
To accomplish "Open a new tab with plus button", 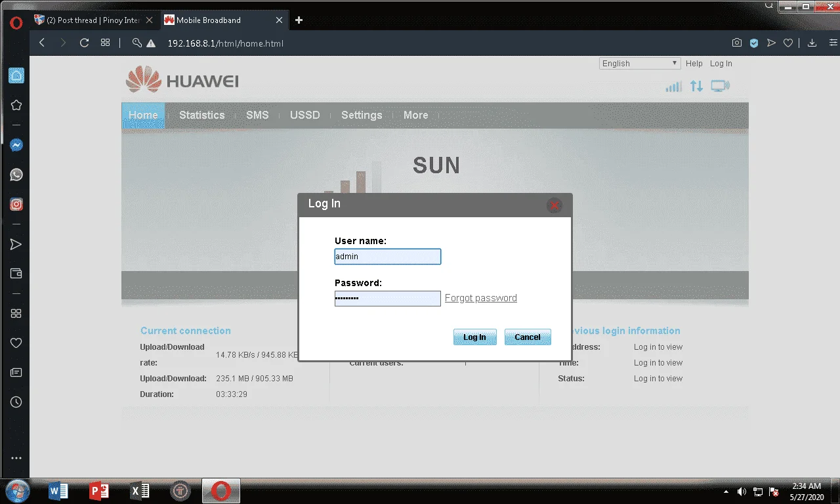I will coord(299,20).
